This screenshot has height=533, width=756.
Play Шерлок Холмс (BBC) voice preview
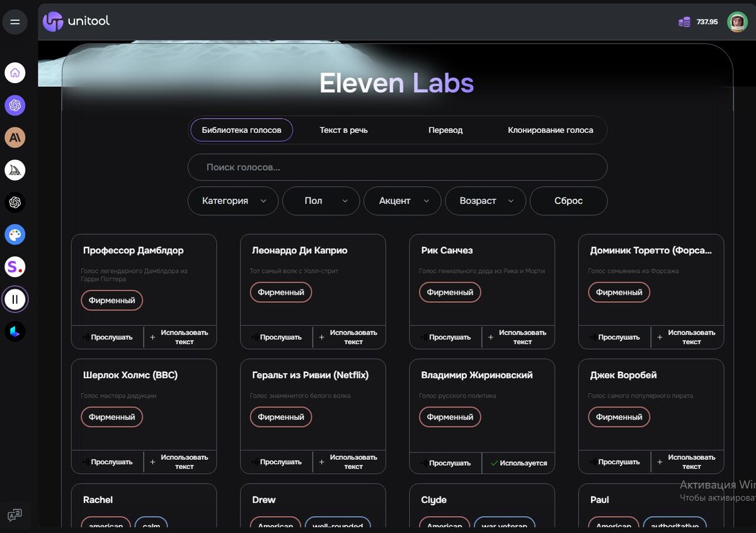click(x=108, y=462)
